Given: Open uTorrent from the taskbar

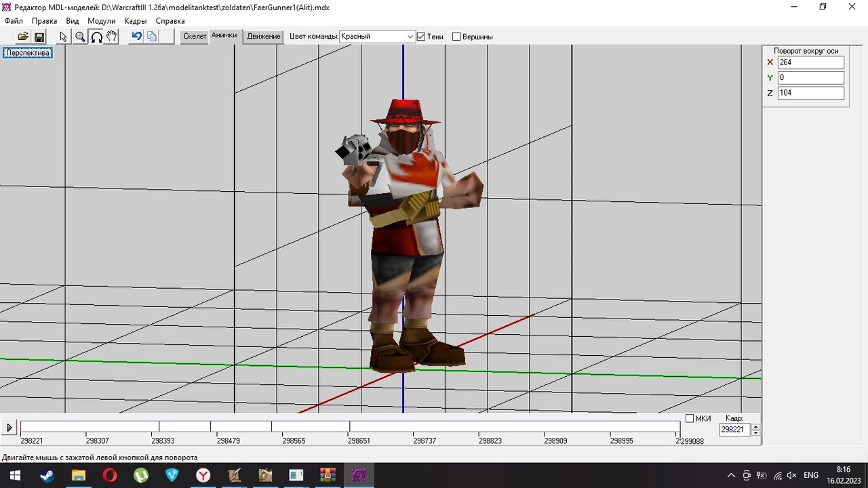Looking at the screenshot, I should click(141, 475).
